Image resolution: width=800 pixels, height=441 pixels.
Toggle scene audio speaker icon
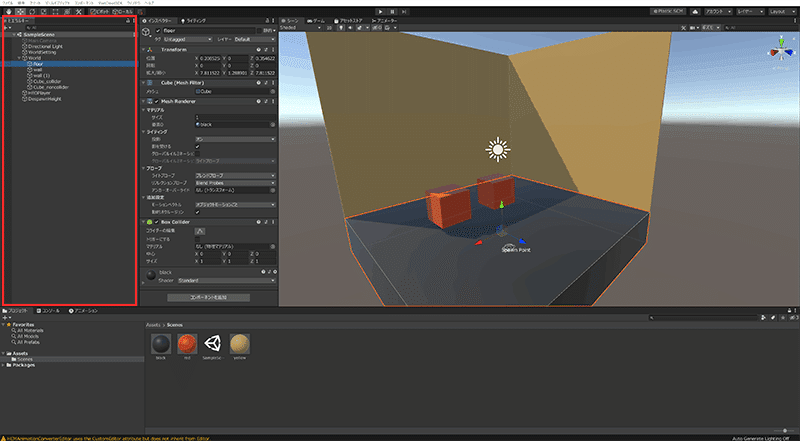click(x=350, y=28)
